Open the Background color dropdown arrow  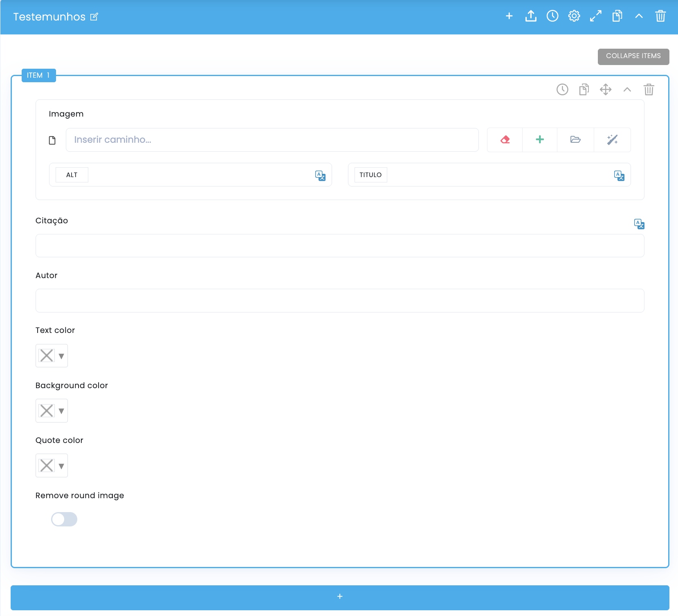pos(61,411)
